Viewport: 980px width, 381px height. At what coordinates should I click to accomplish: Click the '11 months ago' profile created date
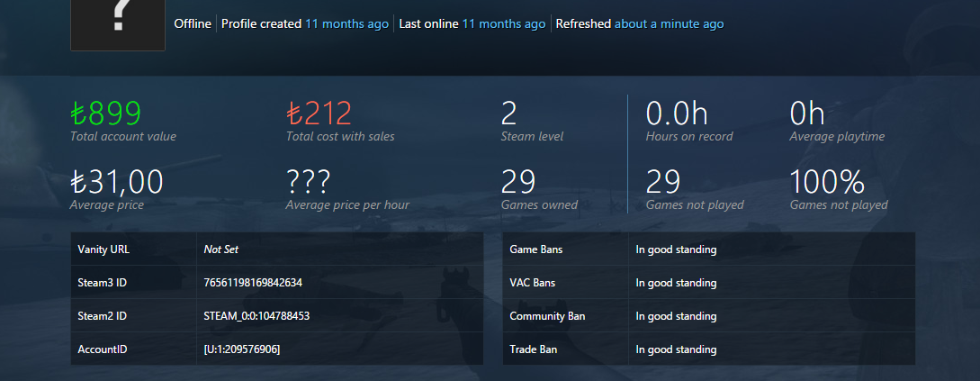pos(346,24)
